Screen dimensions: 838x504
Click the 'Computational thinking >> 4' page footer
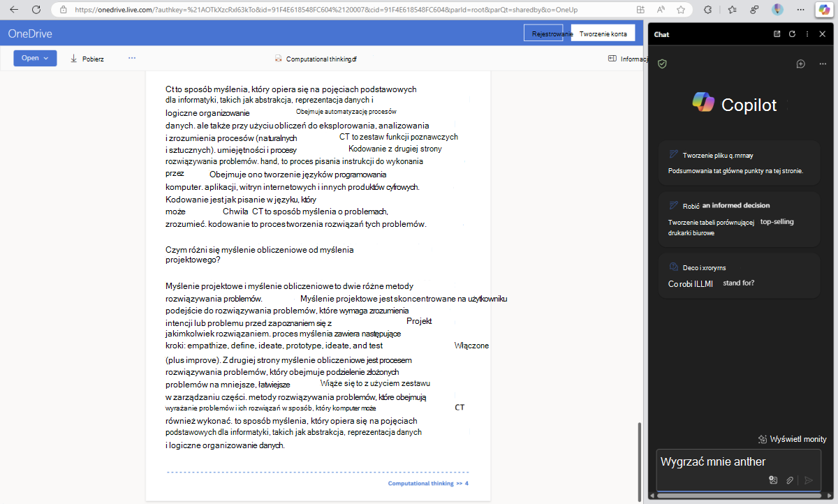pos(428,483)
